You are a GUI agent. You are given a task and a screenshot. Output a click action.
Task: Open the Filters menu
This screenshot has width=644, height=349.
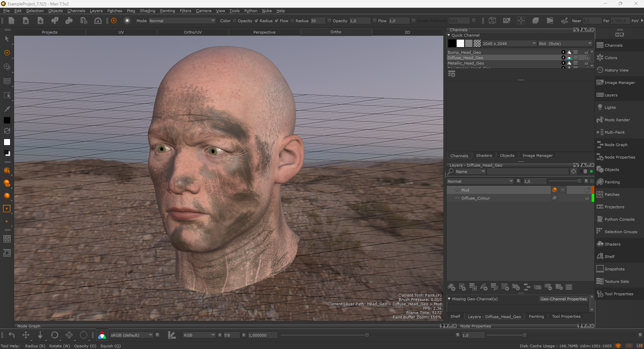pyautogui.click(x=185, y=11)
